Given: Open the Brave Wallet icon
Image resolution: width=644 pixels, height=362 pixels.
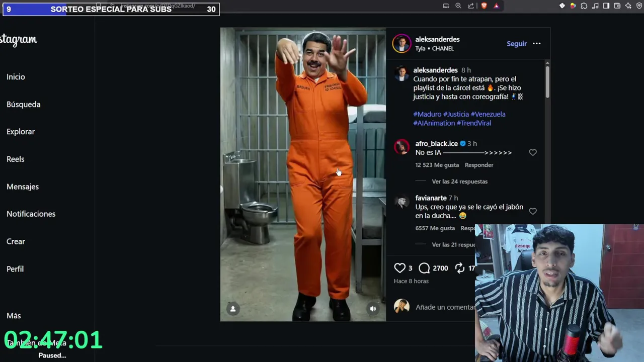Looking at the screenshot, I should pyautogui.click(x=617, y=6).
